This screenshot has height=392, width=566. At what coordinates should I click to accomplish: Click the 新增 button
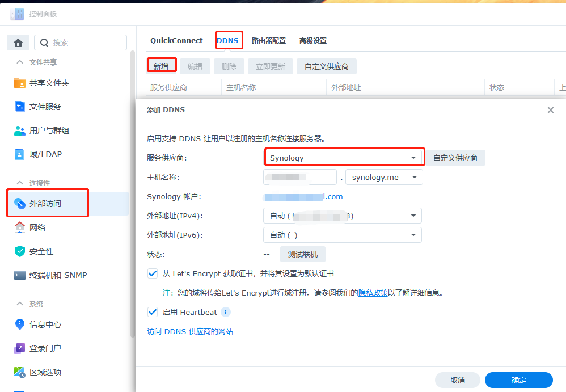[x=162, y=66]
